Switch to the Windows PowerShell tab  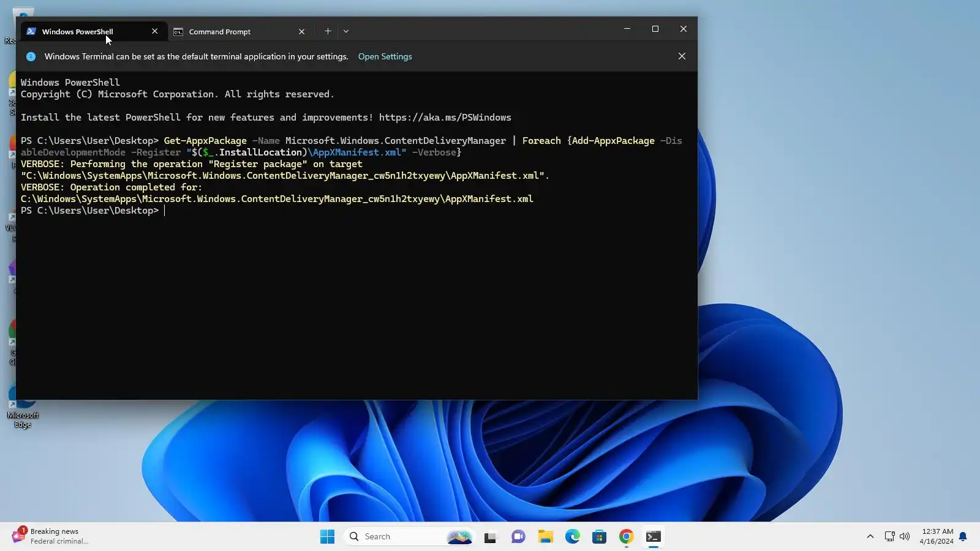pyautogui.click(x=94, y=31)
